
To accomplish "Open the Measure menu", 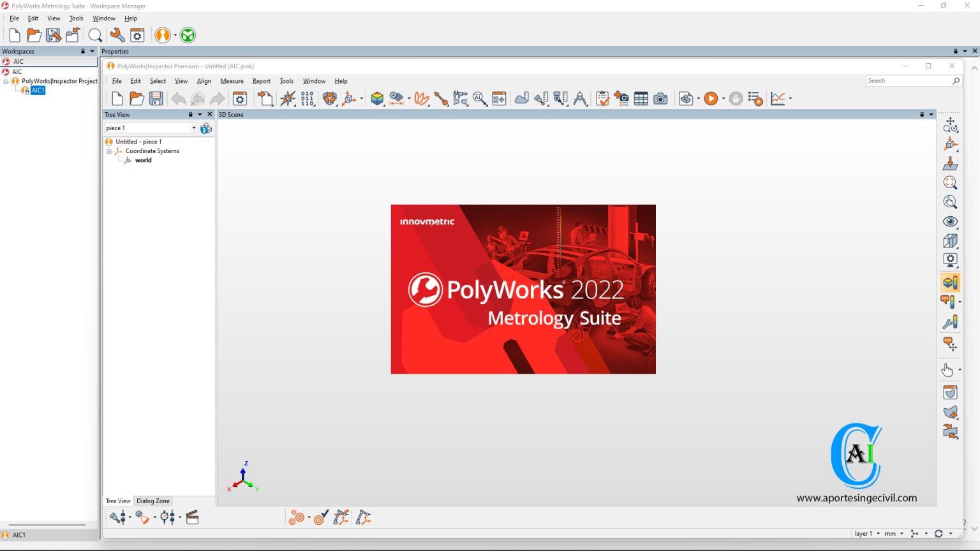I will pyautogui.click(x=232, y=81).
